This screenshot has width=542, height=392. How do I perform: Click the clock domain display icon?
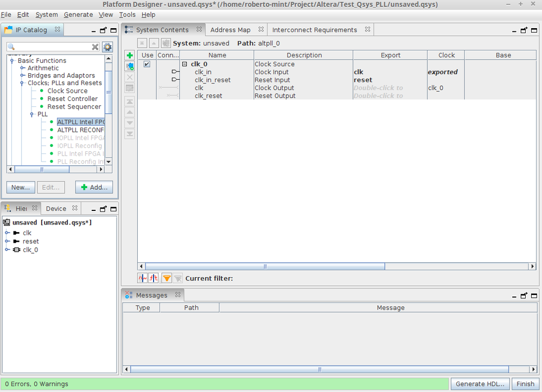pyautogui.click(x=142, y=278)
